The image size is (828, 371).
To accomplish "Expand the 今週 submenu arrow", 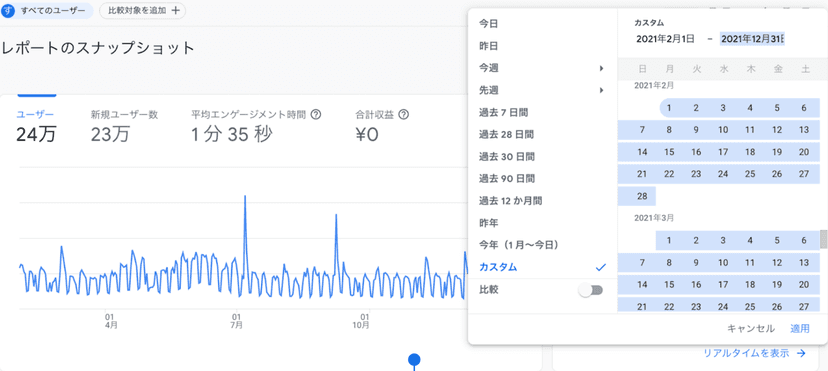I will [601, 68].
